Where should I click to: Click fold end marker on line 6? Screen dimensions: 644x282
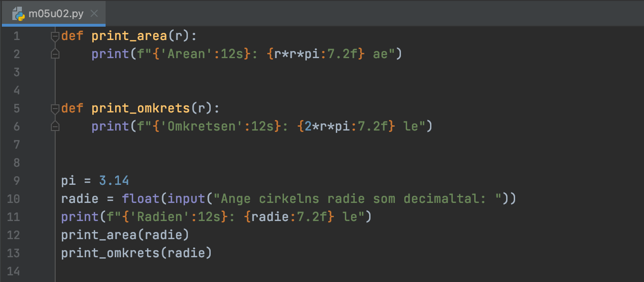click(55, 127)
